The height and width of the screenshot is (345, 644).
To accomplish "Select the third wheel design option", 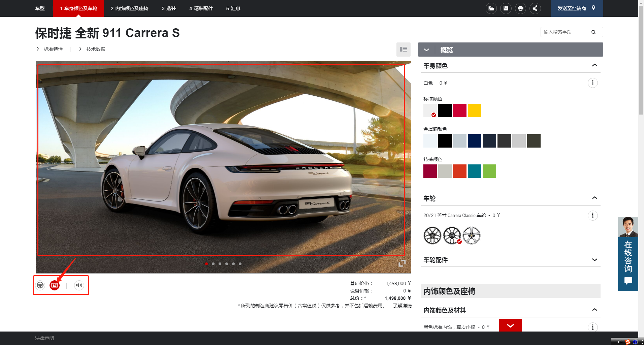I will pyautogui.click(x=472, y=235).
